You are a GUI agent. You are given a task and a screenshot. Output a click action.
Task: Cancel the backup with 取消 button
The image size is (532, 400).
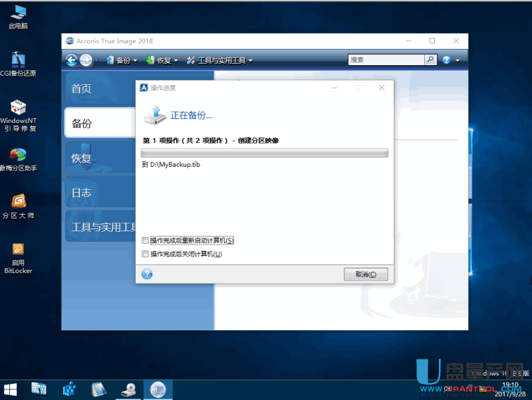(366, 274)
